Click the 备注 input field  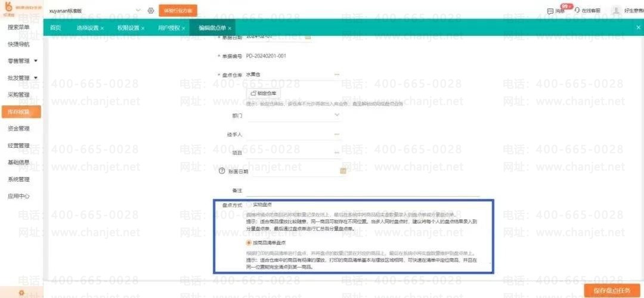click(363, 191)
